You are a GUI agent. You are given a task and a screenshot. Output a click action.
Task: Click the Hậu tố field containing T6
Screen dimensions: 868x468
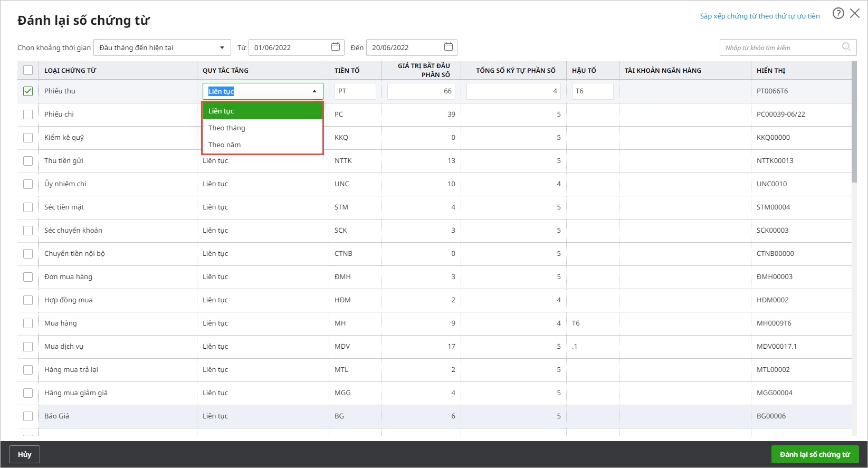(592, 91)
